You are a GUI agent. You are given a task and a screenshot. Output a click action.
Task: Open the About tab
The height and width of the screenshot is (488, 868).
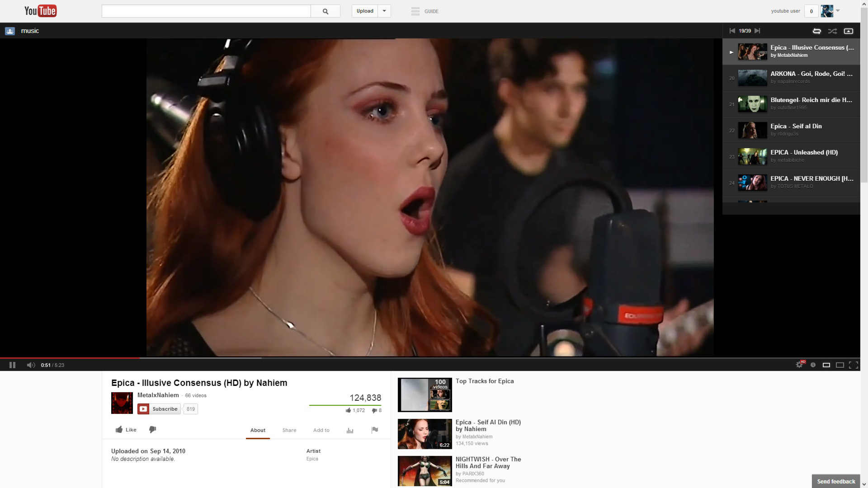tap(258, 430)
